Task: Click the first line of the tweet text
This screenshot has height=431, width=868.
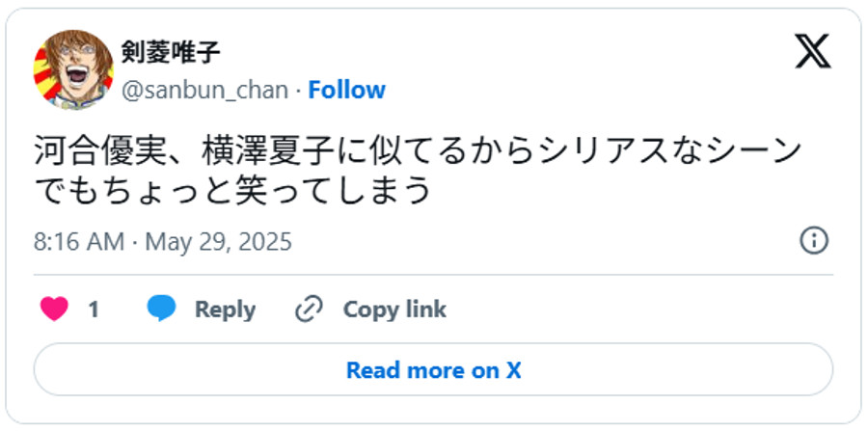Action: click(419, 152)
